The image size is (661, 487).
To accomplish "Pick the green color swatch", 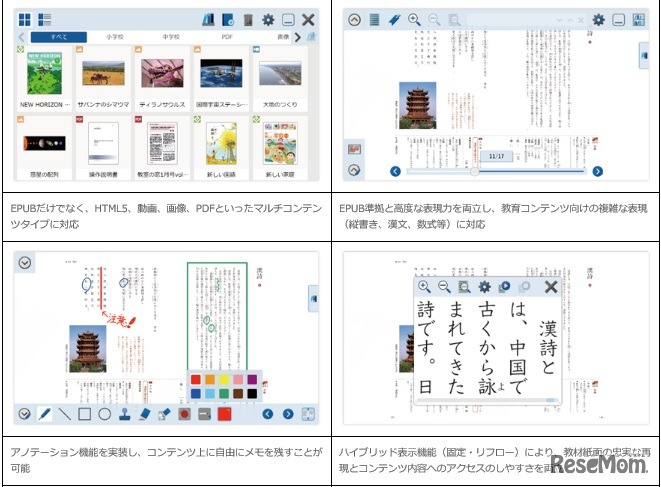I will (x=224, y=393).
